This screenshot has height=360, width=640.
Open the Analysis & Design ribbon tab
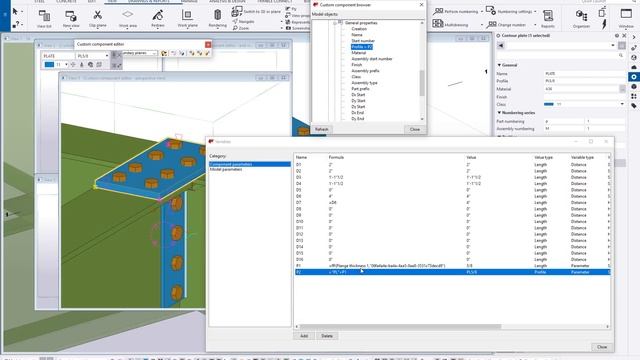pos(227,2)
